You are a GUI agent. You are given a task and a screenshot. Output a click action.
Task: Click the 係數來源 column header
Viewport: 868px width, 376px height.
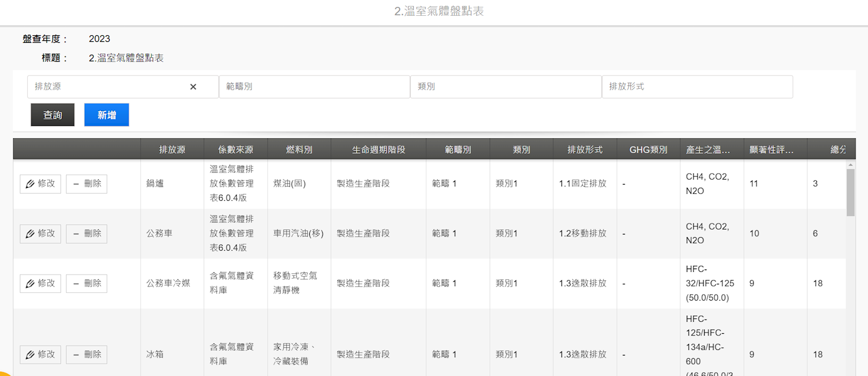click(235, 150)
